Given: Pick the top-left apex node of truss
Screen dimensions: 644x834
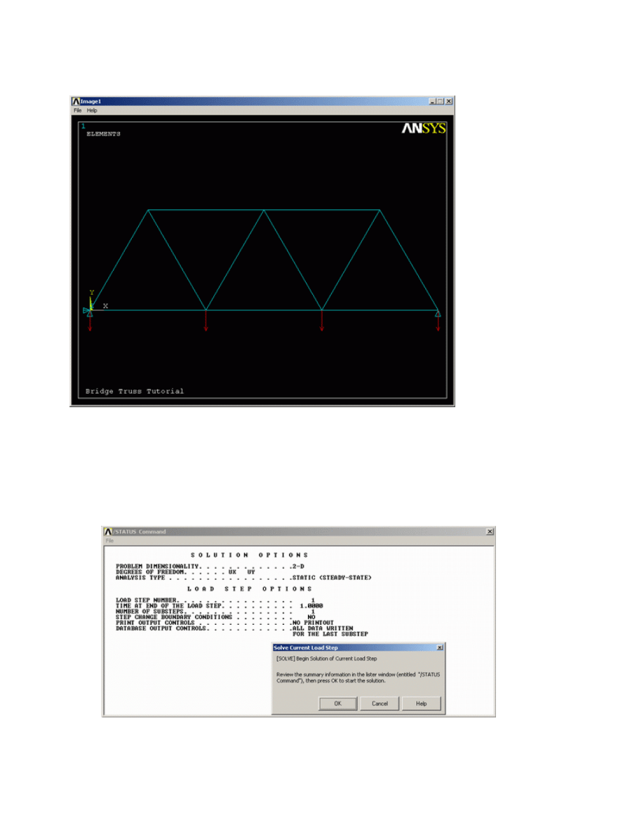Looking at the screenshot, I should pos(148,210).
